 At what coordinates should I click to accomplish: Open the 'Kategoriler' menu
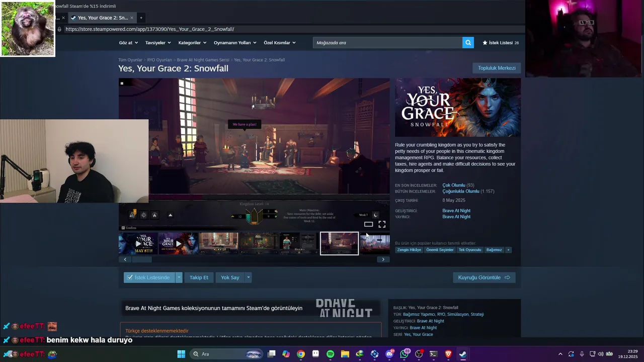(x=192, y=43)
